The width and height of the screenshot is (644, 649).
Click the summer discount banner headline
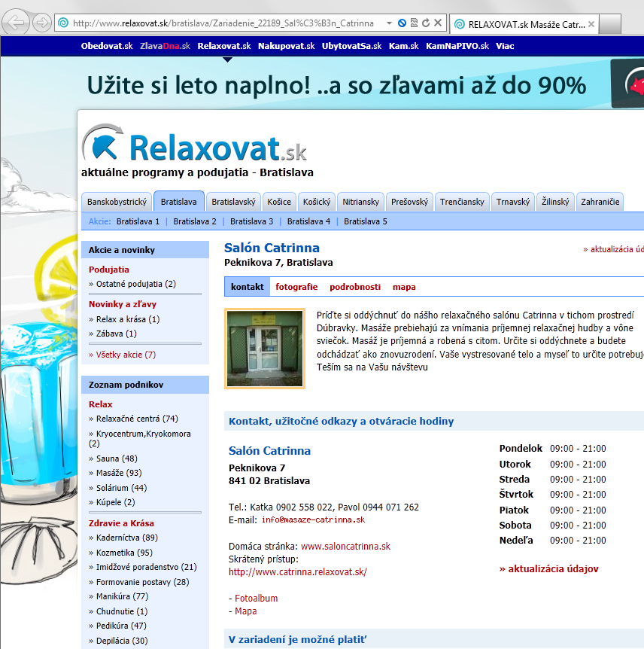click(x=336, y=86)
